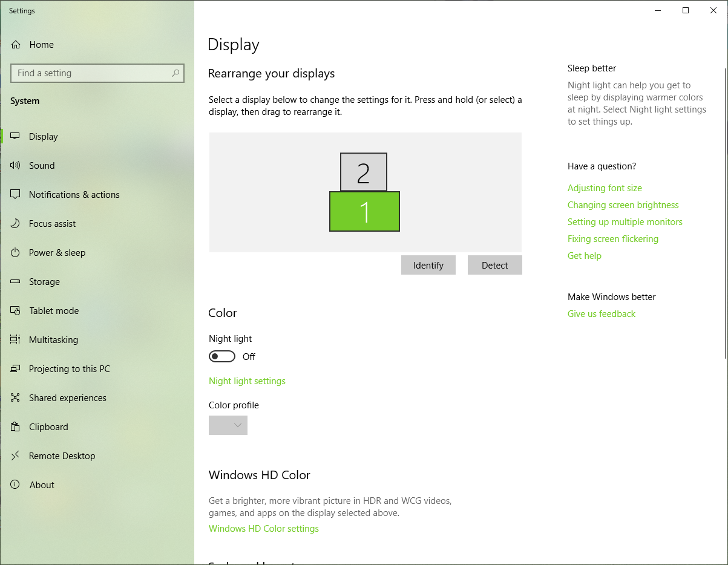Open the Sound settings page
This screenshot has height=565, width=728.
coord(97,166)
